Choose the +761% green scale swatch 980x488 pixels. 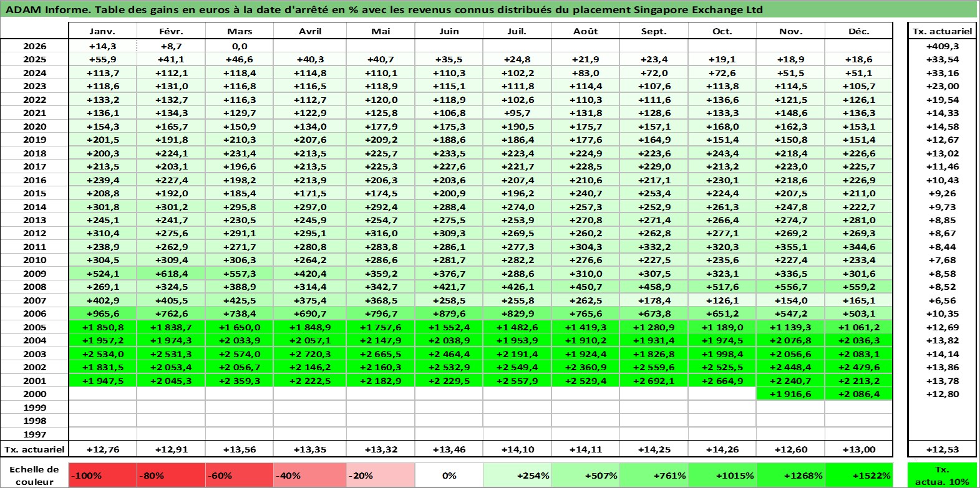[x=654, y=475]
